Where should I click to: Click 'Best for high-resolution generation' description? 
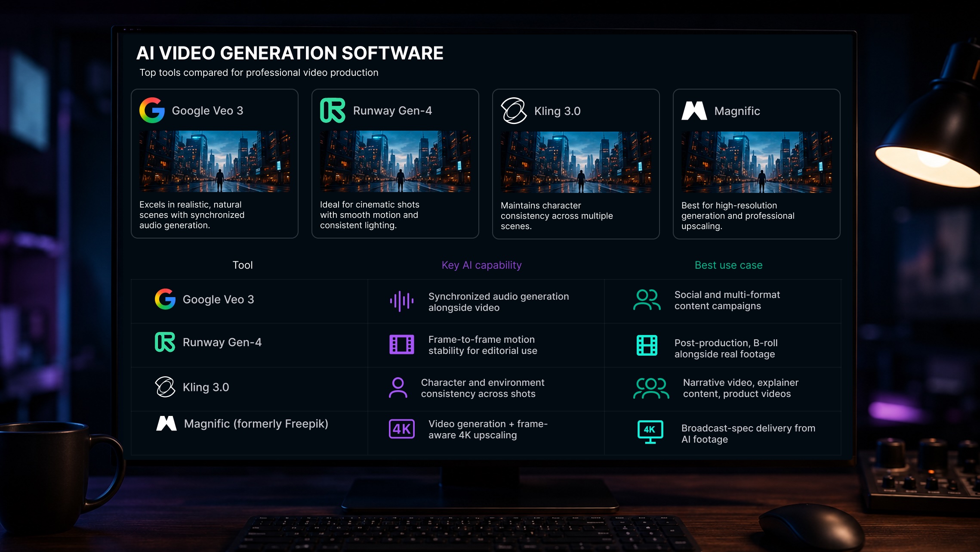pos(738,216)
